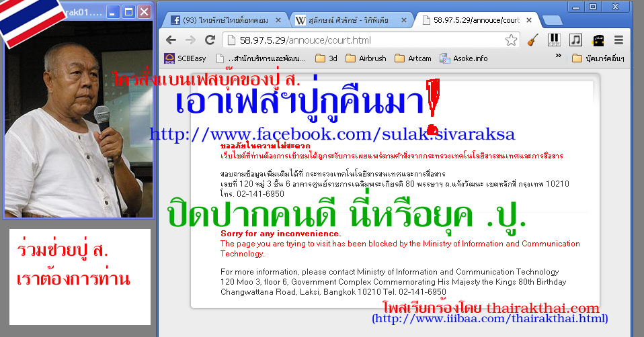The height and width of the screenshot is (337, 644).
Task: Open the Asoke.info bookmark
Action: click(x=463, y=58)
